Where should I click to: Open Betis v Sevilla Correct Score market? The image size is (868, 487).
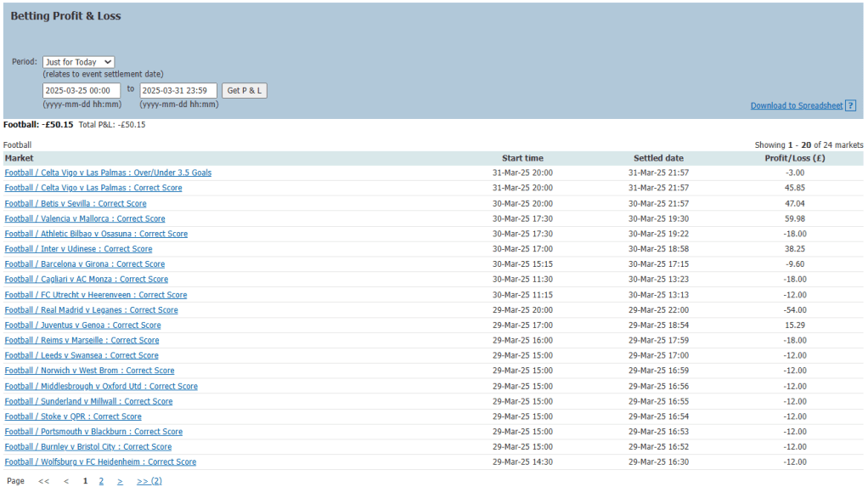76,204
